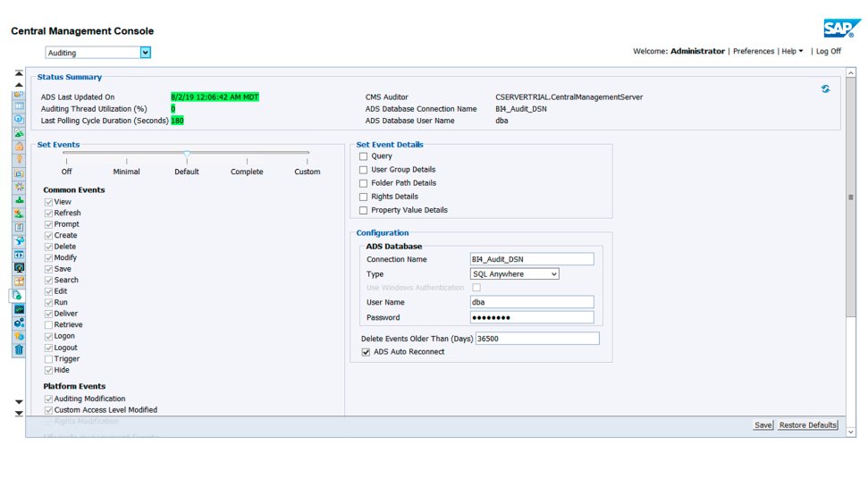Click the colorful pinwheel sidebar icon

[19, 187]
